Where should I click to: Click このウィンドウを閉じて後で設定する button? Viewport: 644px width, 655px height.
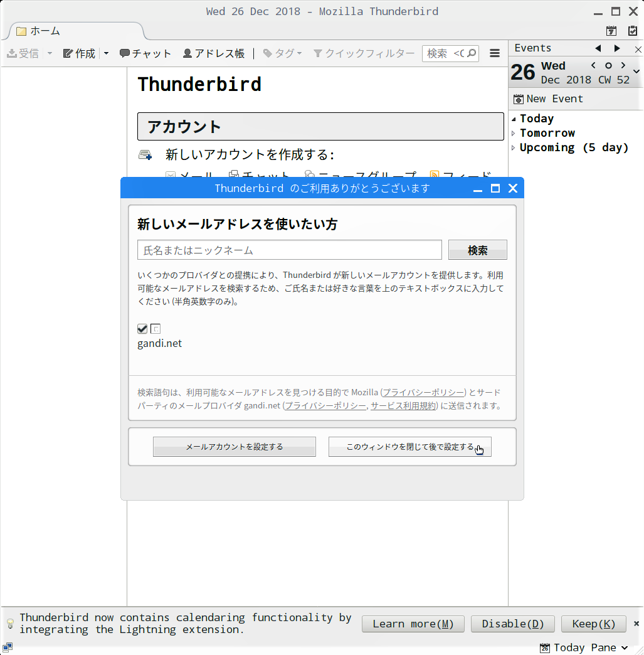pos(409,447)
